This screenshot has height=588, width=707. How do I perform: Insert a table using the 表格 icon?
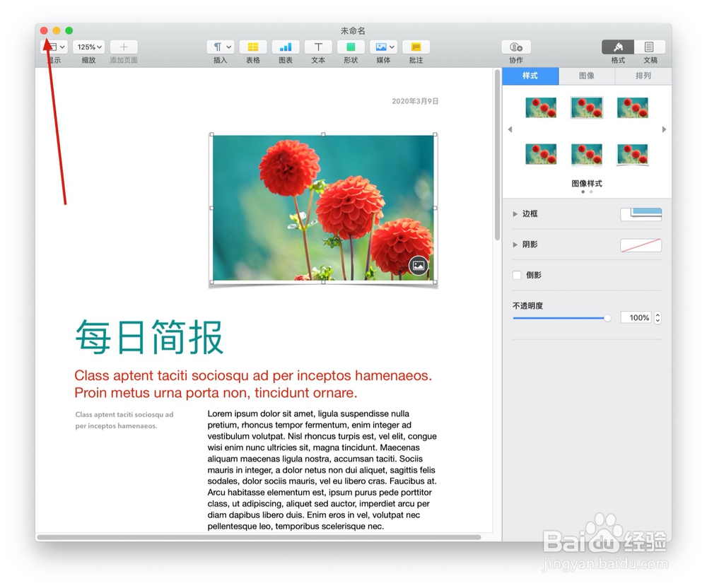252,47
